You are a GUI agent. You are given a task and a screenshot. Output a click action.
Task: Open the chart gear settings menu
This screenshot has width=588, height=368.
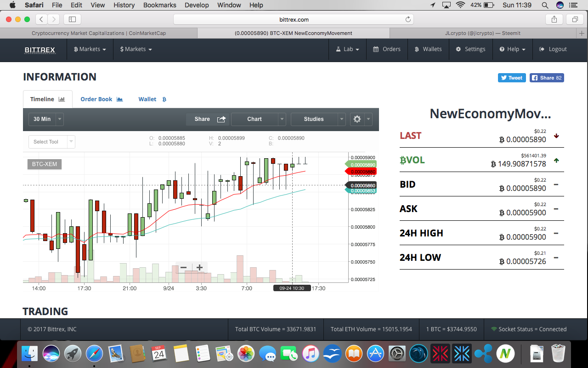pyautogui.click(x=361, y=119)
